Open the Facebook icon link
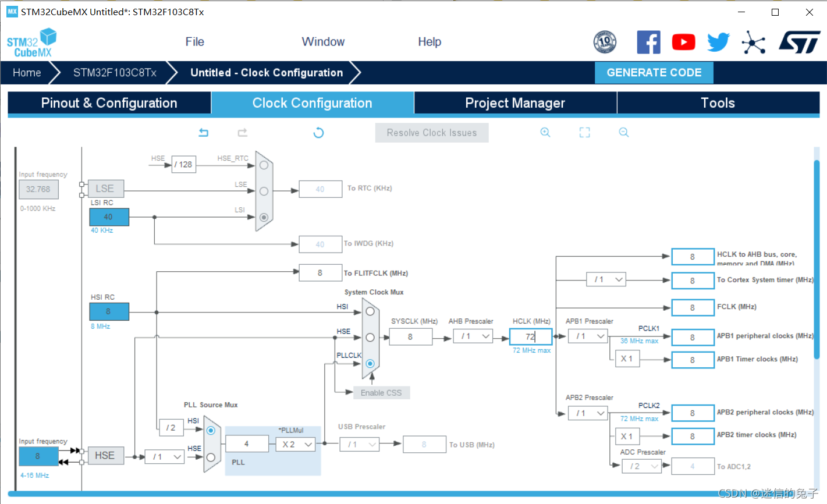Image resolution: width=827 pixels, height=504 pixels. (648, 42)
